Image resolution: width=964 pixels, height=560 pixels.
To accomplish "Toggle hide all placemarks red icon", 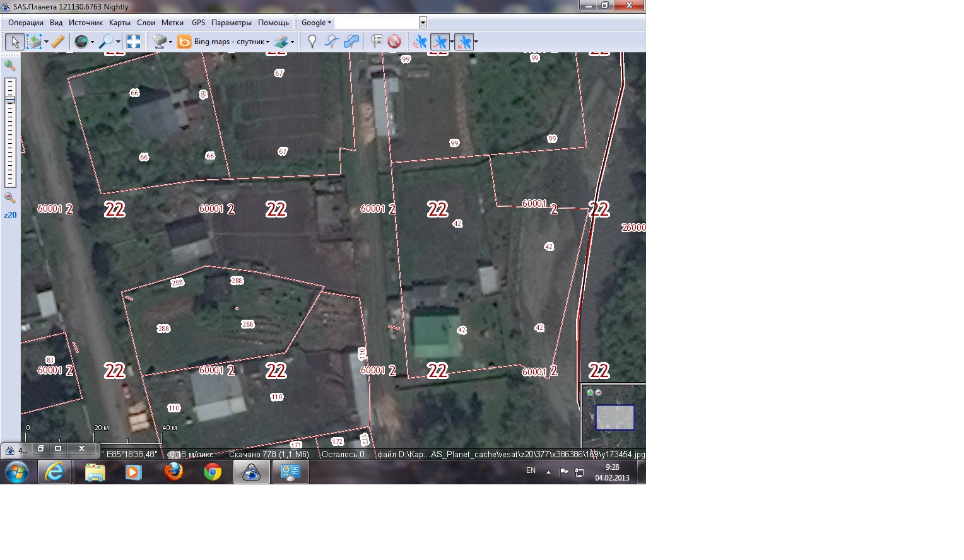I will 394,42.
